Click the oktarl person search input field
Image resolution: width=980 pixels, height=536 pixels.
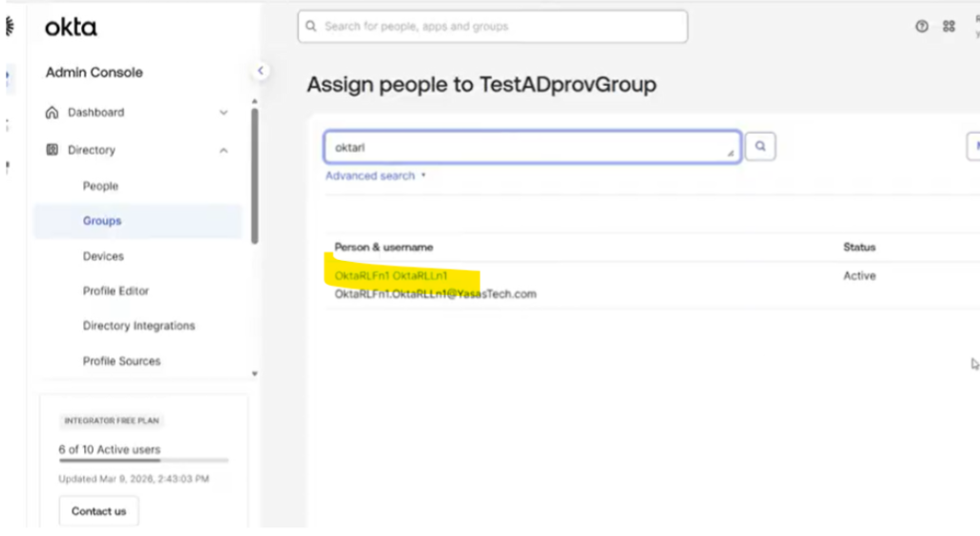point(530,147)
